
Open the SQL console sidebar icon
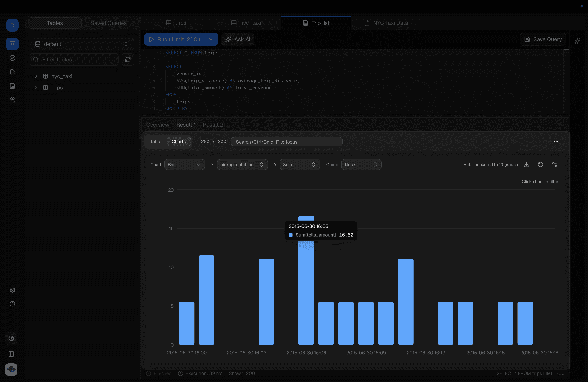tap(12, 44)
